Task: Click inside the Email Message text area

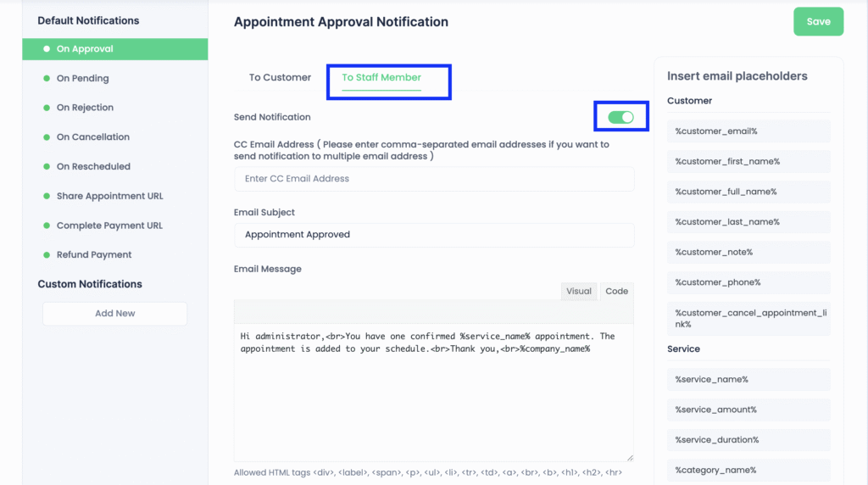Action: 434,399
